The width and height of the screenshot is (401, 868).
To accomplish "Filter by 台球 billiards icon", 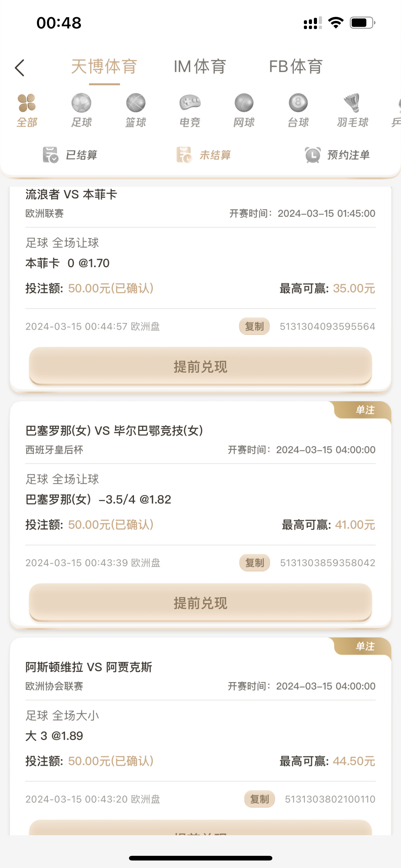I will pos(298,103).
